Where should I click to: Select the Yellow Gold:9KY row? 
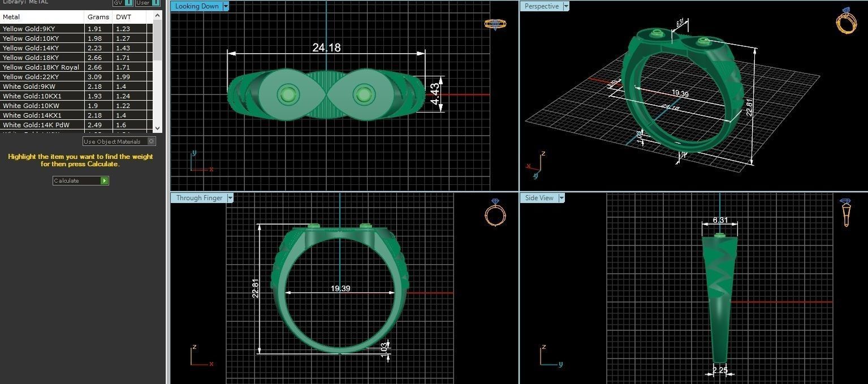click(x=76, y=29)
